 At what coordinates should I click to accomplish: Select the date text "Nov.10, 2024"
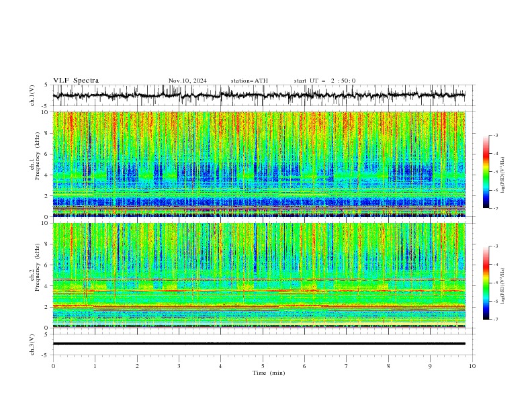pyautogui.click(x=187, y=81)
